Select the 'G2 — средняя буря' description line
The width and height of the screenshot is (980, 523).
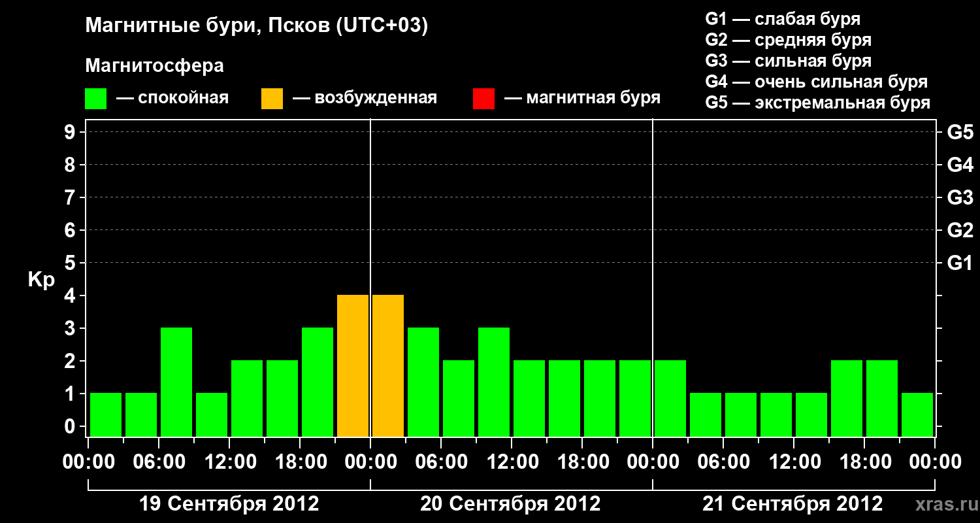click(x=788, y=40)
